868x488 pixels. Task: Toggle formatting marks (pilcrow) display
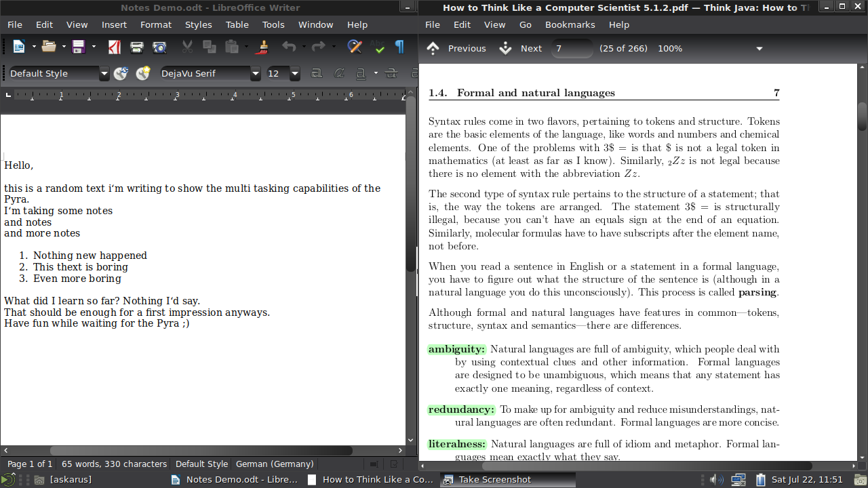(399, 47)
